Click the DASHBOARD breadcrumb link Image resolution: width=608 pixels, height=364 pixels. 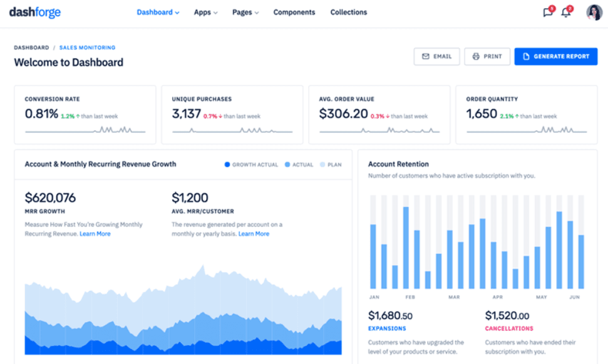(x=31, y=48)
